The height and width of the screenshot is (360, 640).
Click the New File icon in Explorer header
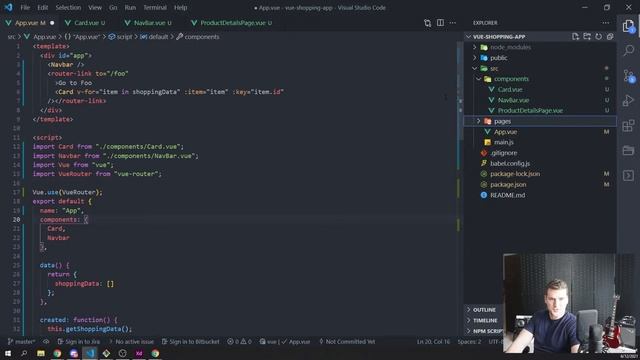pyautogui.click(x=576, y=37)
